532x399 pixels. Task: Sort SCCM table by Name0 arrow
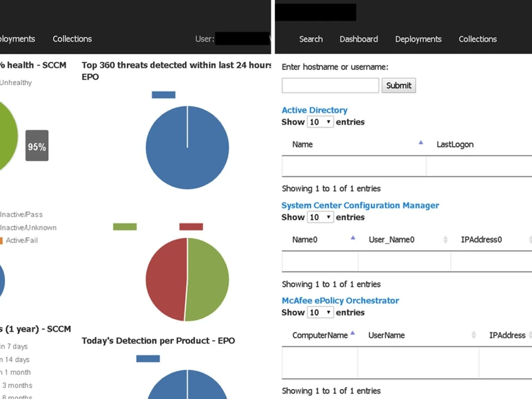click(353, 238)
